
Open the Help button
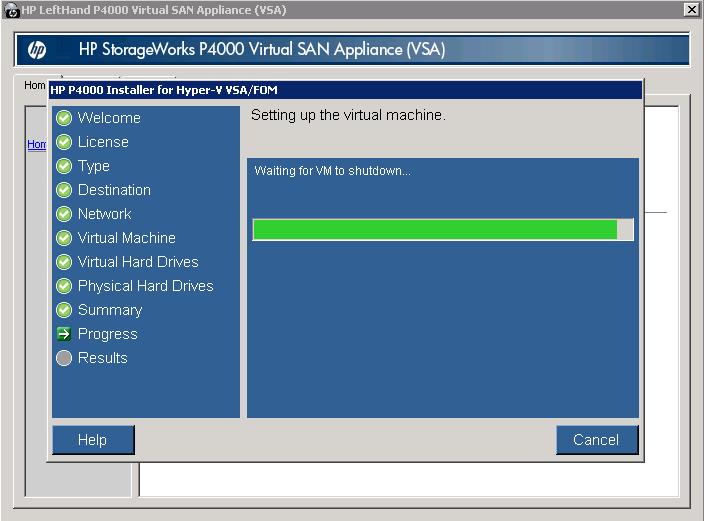coord(93,440)
